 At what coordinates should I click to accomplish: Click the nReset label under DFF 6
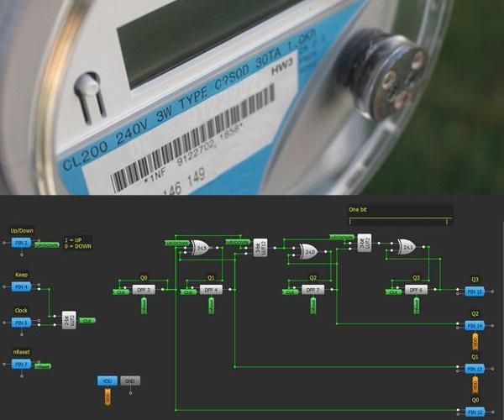click(417, 306)
